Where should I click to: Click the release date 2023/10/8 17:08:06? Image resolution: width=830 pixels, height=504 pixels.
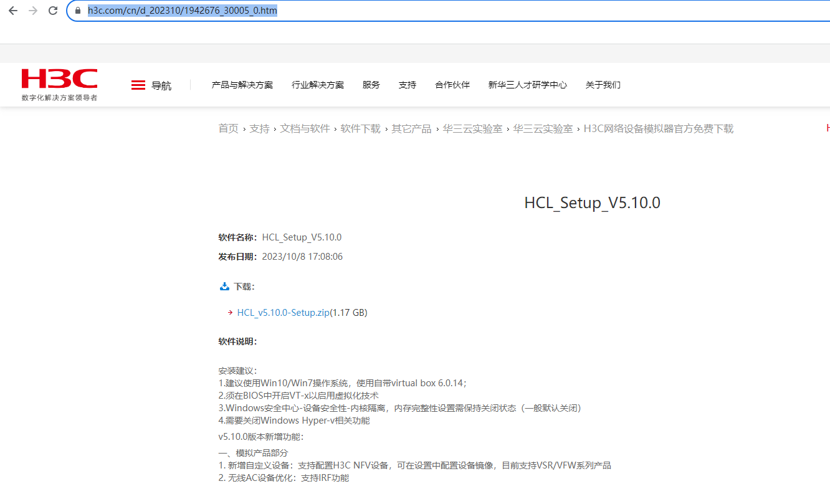click(302, 257)
